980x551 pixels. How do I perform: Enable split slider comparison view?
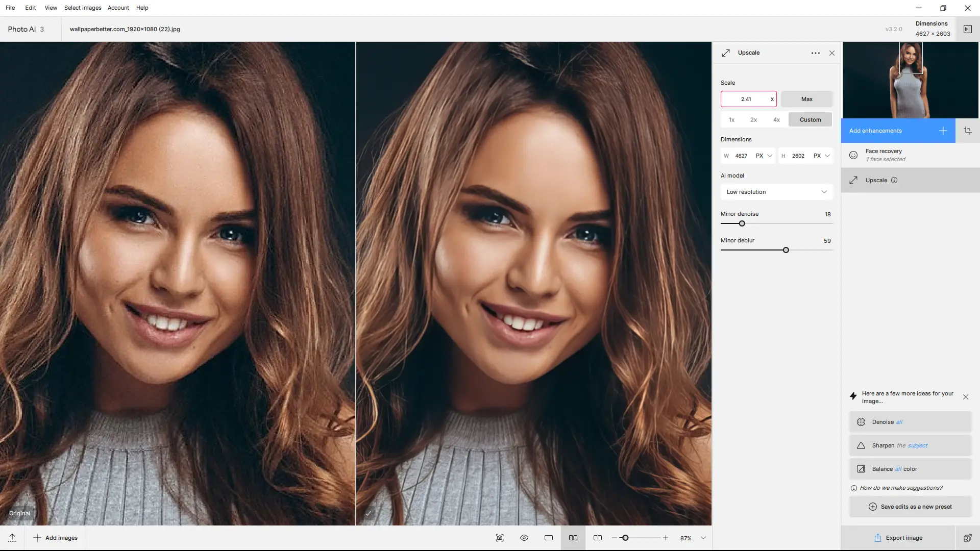pyautogui.click(x=597, y=538)
